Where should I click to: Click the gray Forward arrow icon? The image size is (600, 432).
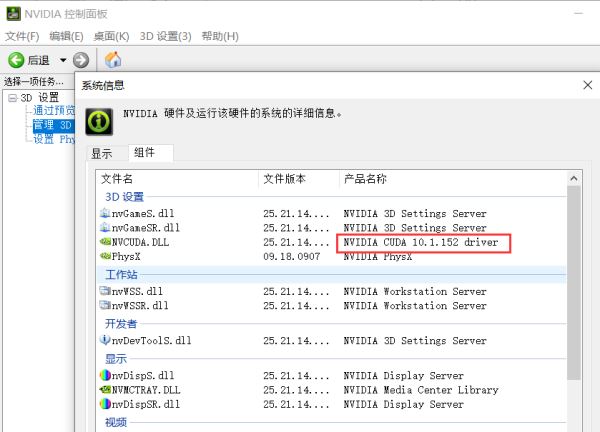81,60
